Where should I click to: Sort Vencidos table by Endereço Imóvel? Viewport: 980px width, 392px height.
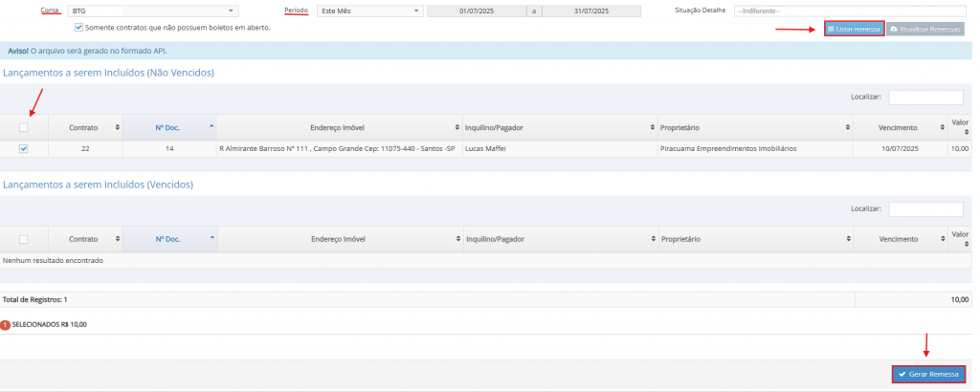click(x=340, y=239)
